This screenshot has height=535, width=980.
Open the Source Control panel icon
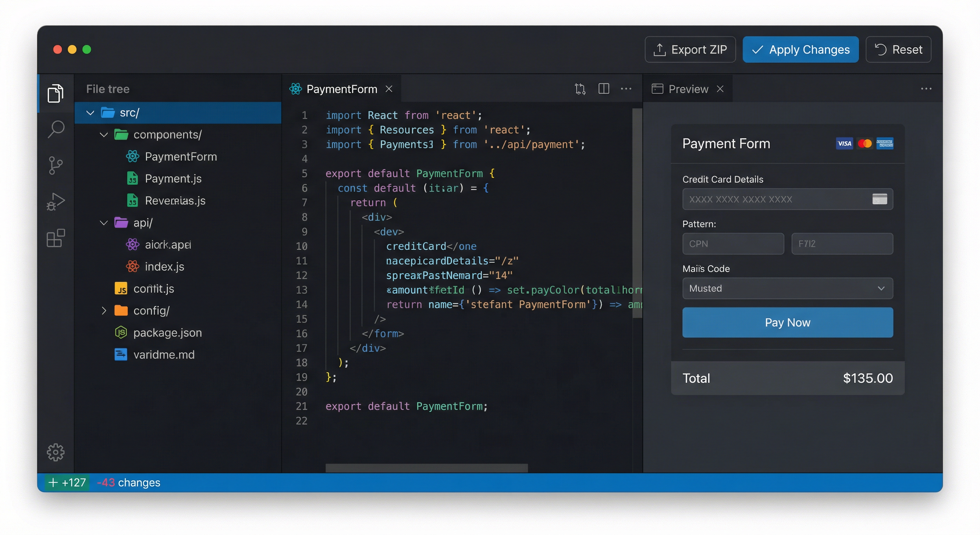coord(56,165)
